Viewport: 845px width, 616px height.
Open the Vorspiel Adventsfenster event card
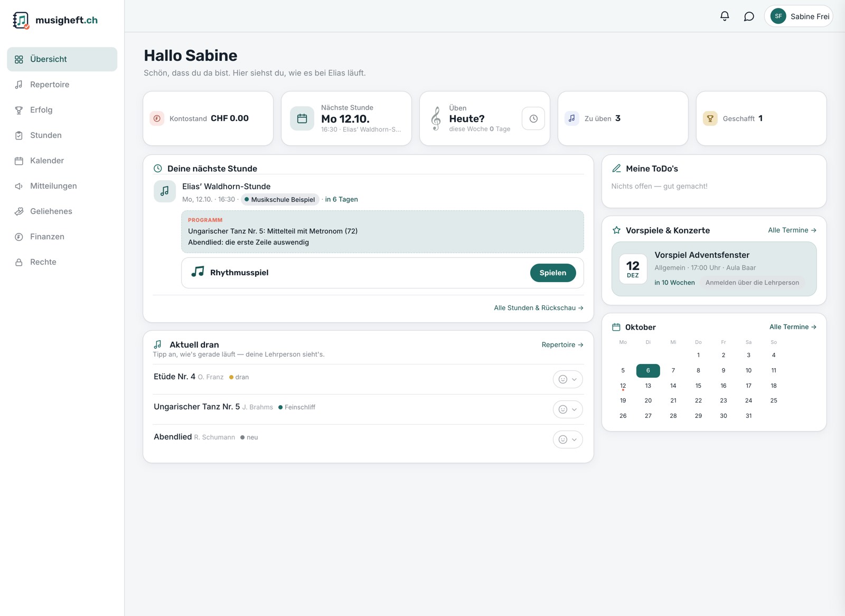click(714, 269)
